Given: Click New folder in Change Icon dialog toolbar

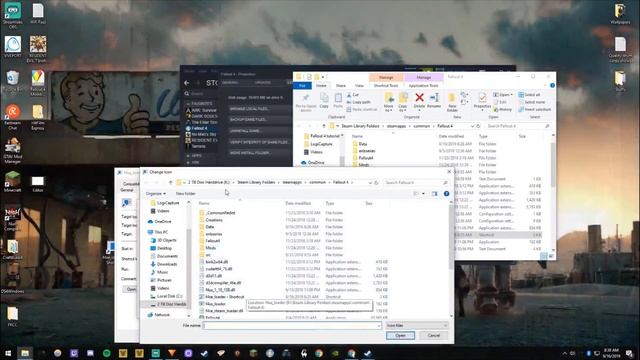Looking at the screenshot, I should (186, 193).
